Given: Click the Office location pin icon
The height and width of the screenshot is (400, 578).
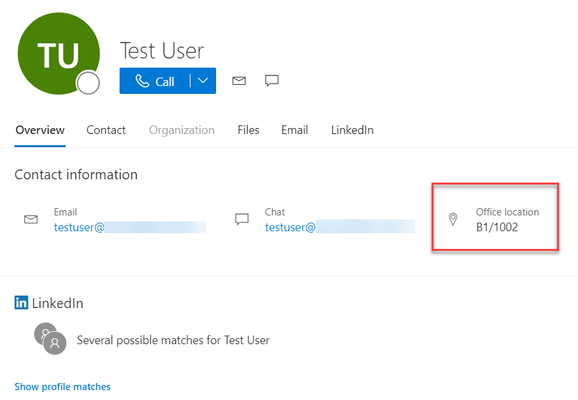Looking at the screenshot, I should point(453,219).
